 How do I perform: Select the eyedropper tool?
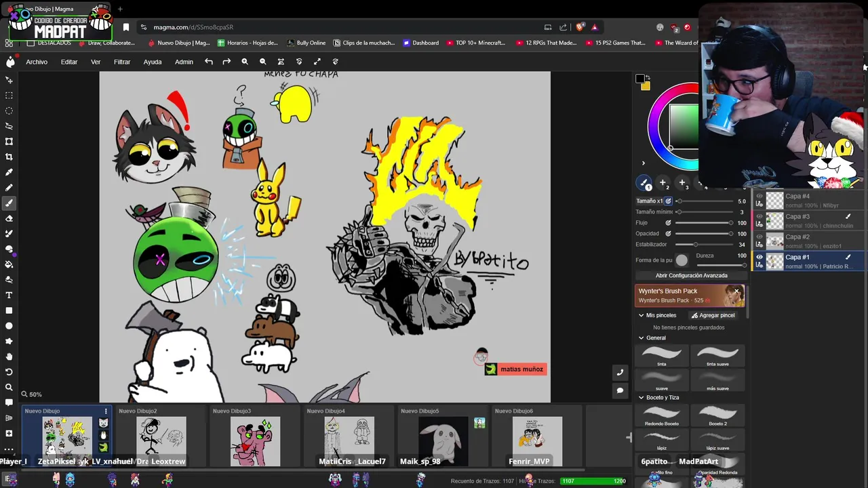[9, 172]
